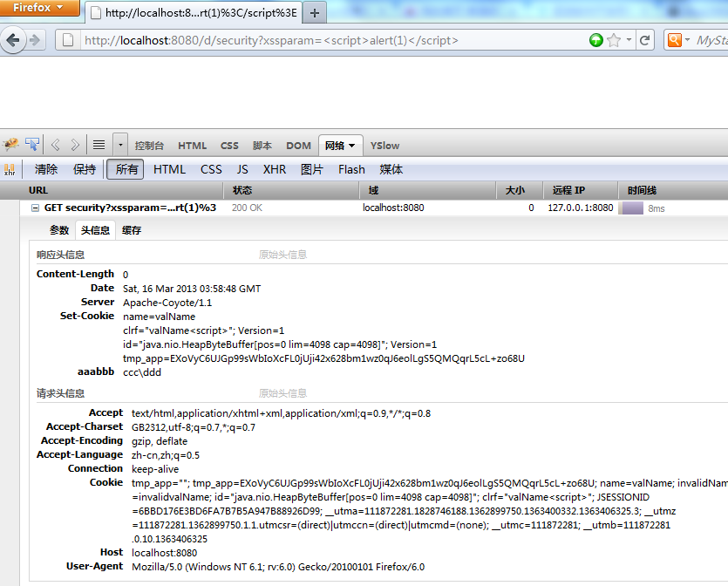Filter network requests by CSS
The width and height of the screenshot is (728, 586).
pos(211,169)
